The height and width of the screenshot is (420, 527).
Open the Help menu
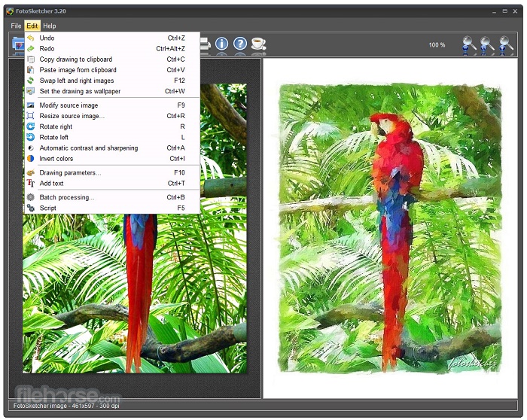[x=49, y=26]
